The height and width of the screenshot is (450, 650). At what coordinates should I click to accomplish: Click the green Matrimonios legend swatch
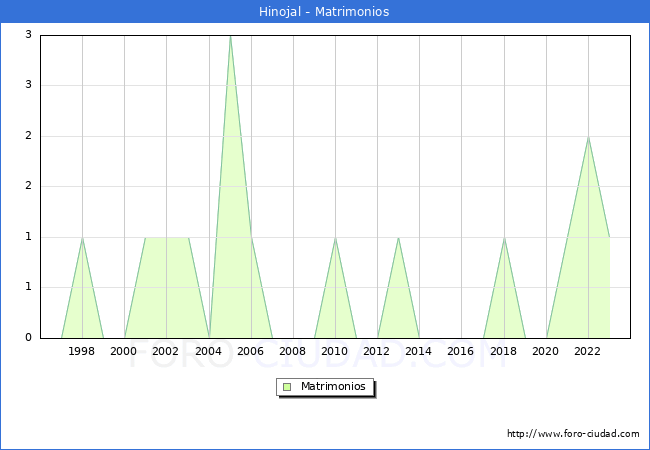287,386
